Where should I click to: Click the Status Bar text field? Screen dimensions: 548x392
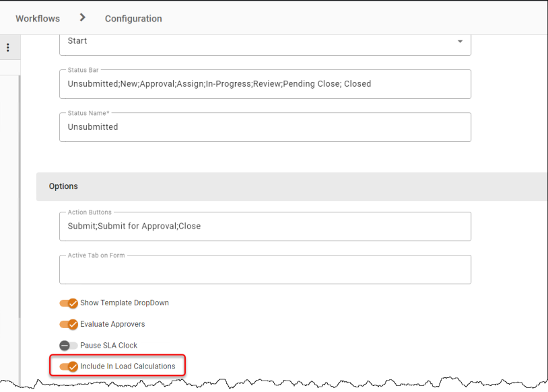coord(265,84)
